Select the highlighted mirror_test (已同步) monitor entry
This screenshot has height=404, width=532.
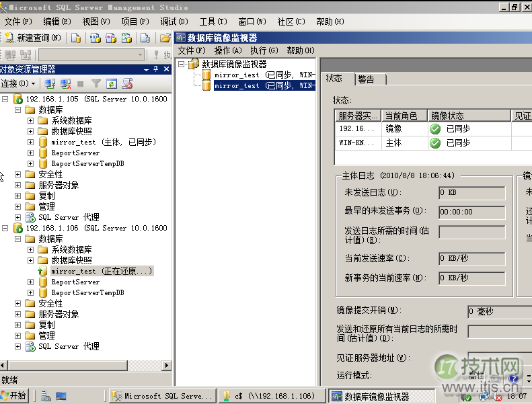pyautogui.click(x=264, y=85)
